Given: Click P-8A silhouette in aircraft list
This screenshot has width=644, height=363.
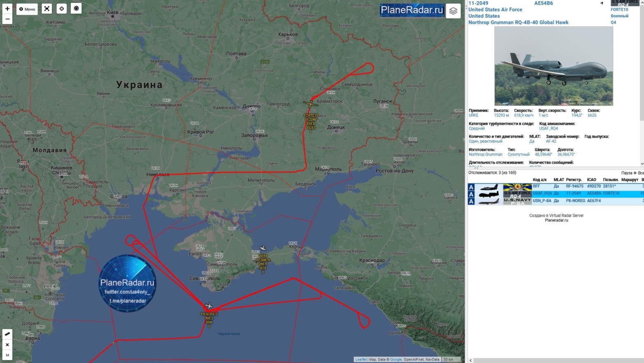Looking at the screenshot, I should coord(489,201).
